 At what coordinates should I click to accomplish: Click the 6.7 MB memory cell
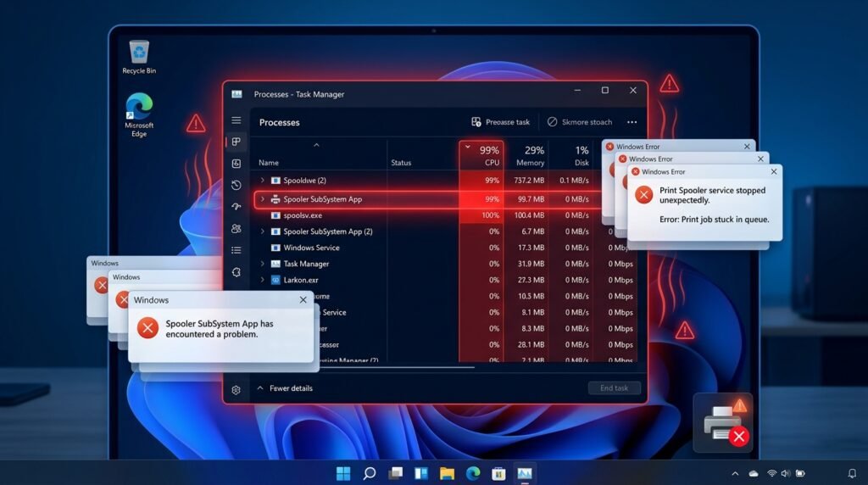point(532,231)
